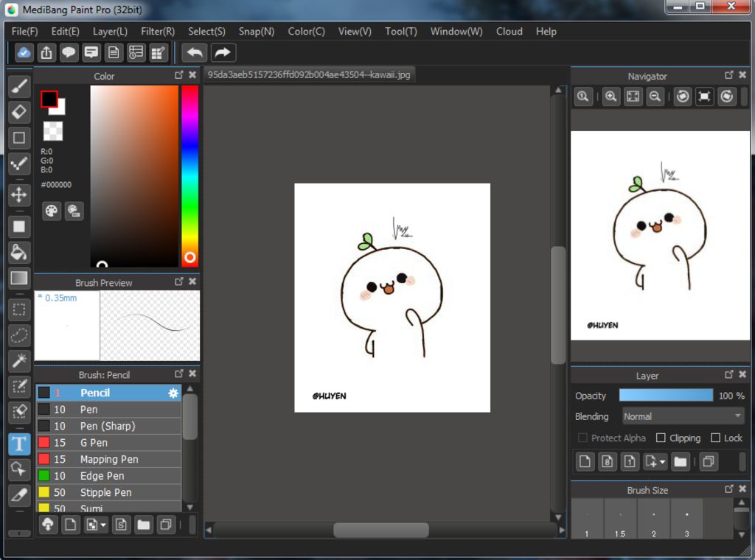
Task: Add a layer folder in Layer panel
Action: (680, 462)
